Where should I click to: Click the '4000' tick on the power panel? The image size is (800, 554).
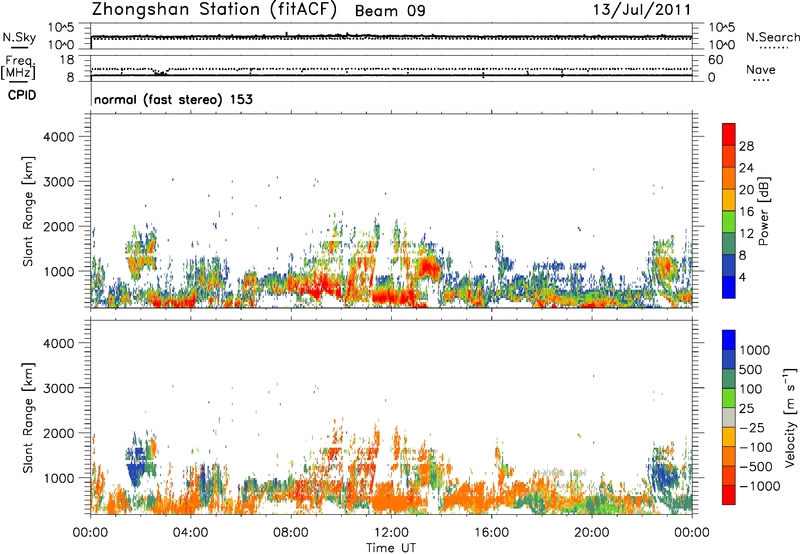[59, 137]
